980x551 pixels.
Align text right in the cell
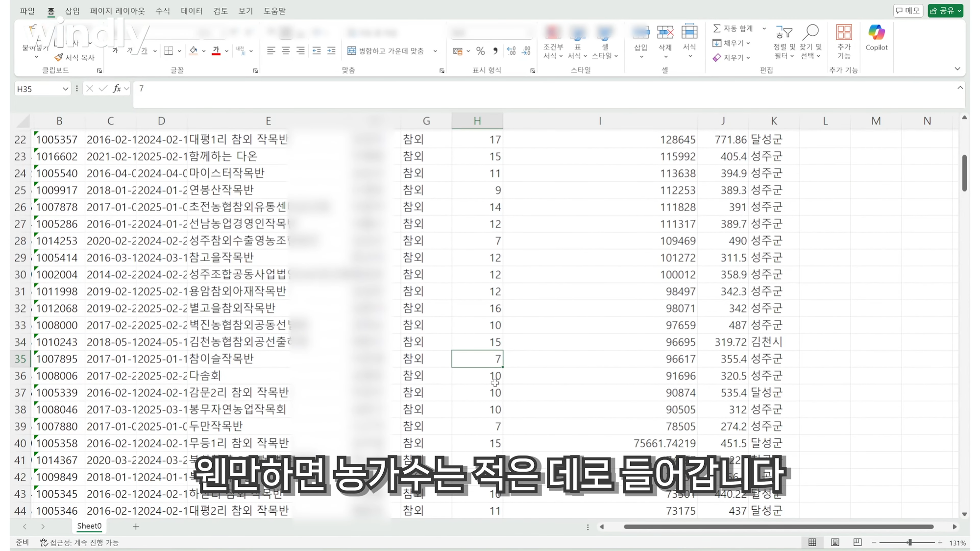(x=300, y=50)
